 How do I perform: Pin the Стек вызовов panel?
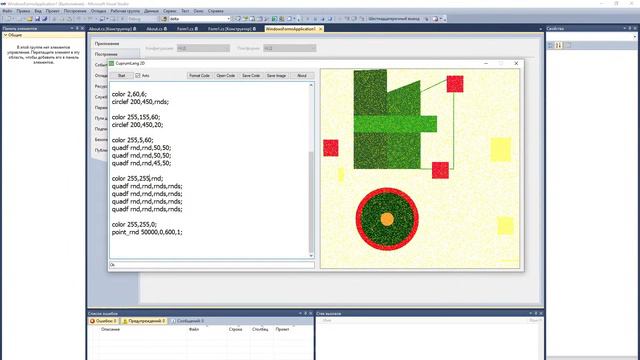pyautogui.click(x=536, y=313)
